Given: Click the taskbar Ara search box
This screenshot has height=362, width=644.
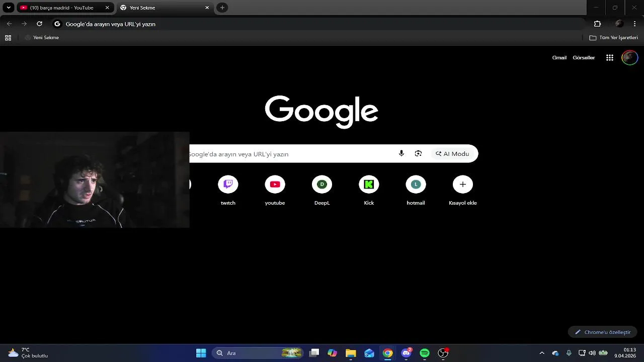Looking at the screenshot, I should click(x=259, y=353).
